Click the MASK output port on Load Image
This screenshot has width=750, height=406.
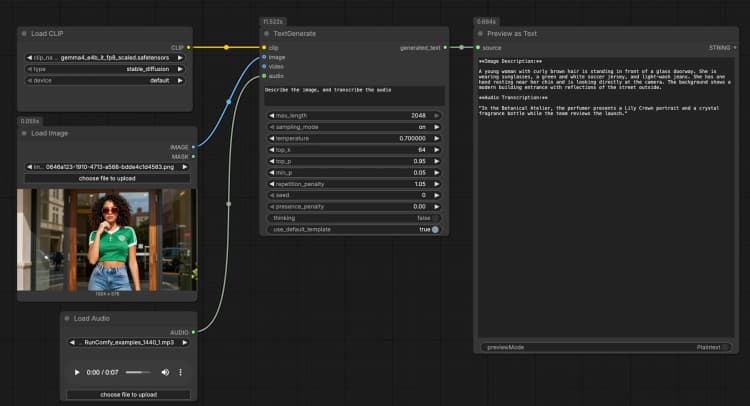[x=193, y=157]
